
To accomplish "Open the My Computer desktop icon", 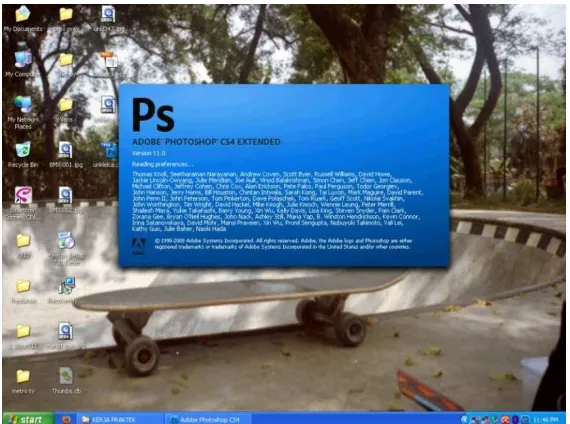I will (23, 64).
